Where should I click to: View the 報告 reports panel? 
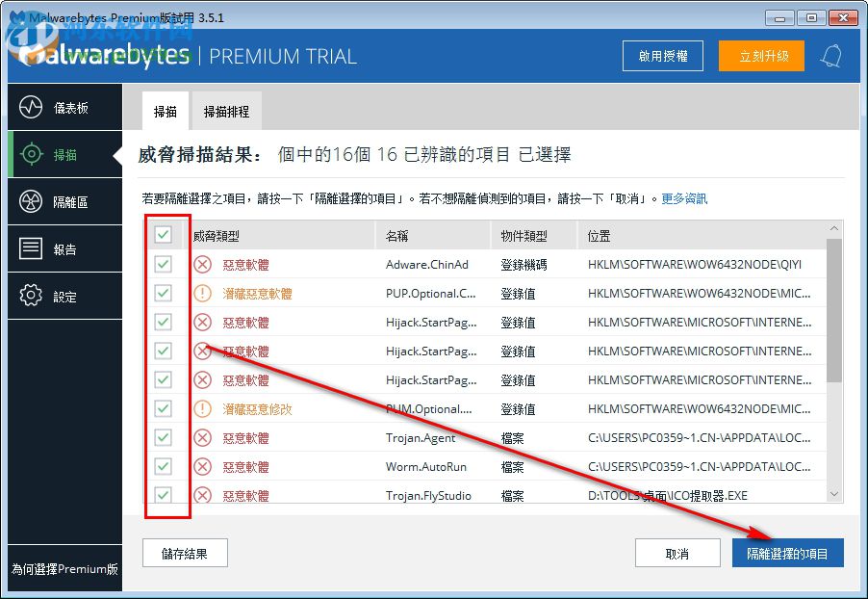click(x=64, y=247)
